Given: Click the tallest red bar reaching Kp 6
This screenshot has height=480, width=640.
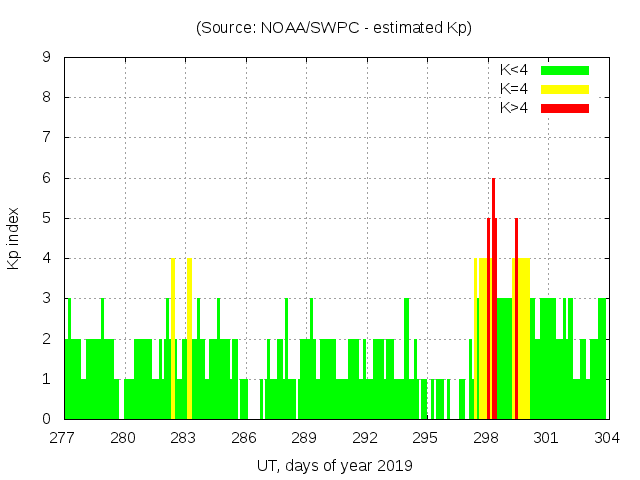Looking at the screenshot, I should click(x=493, y=300).
